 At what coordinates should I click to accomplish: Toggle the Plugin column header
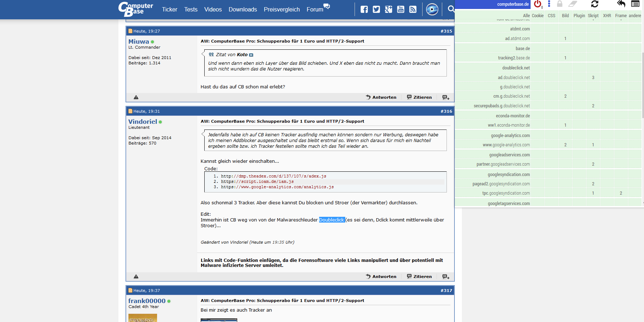click(579, 16)
